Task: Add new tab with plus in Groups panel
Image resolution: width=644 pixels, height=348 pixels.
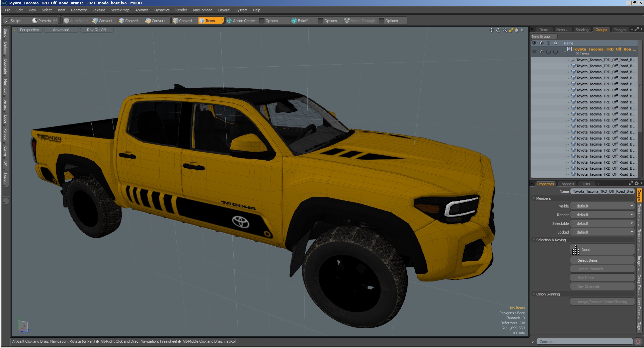Action: pos(632,30)
